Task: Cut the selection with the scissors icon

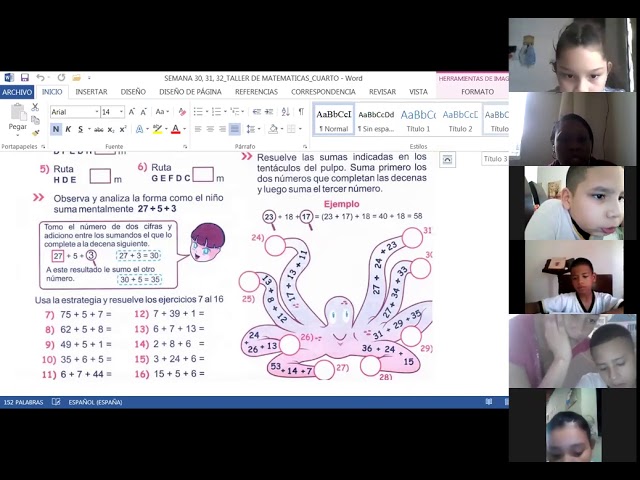Action: [x=35, y=107]
